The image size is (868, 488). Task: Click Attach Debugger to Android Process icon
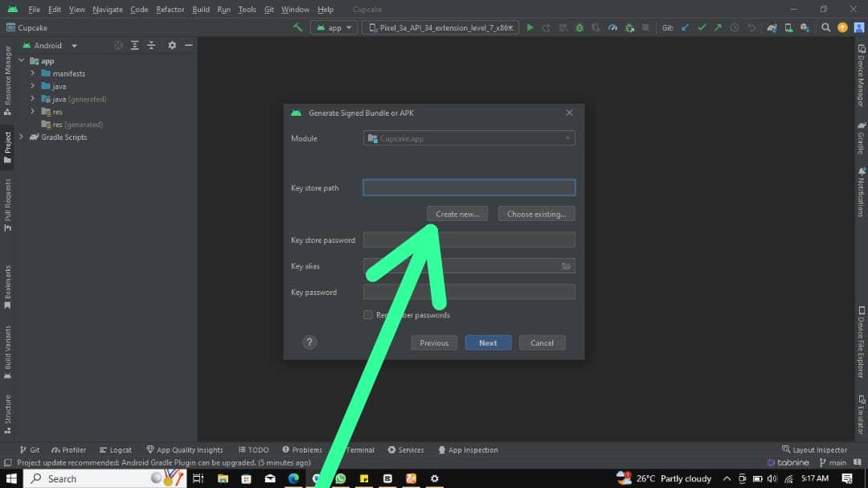pyautogui.click(x=628, y=27)
